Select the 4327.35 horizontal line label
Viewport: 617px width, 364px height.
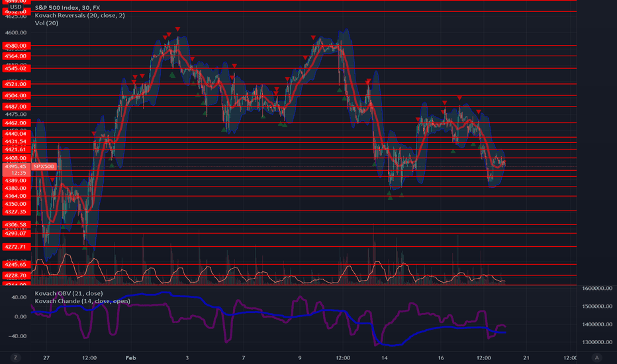point(16,212)
